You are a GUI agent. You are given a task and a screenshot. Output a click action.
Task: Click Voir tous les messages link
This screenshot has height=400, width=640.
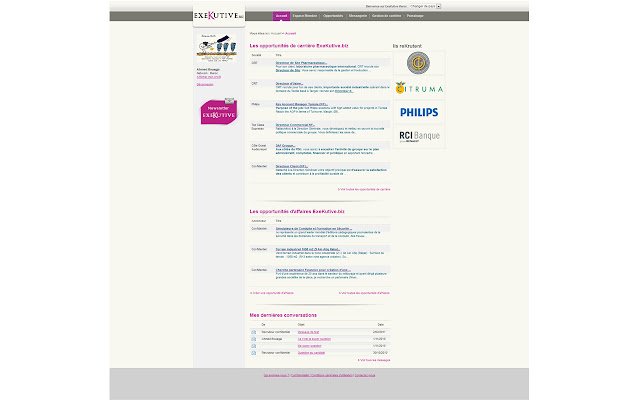pos(374,360)
